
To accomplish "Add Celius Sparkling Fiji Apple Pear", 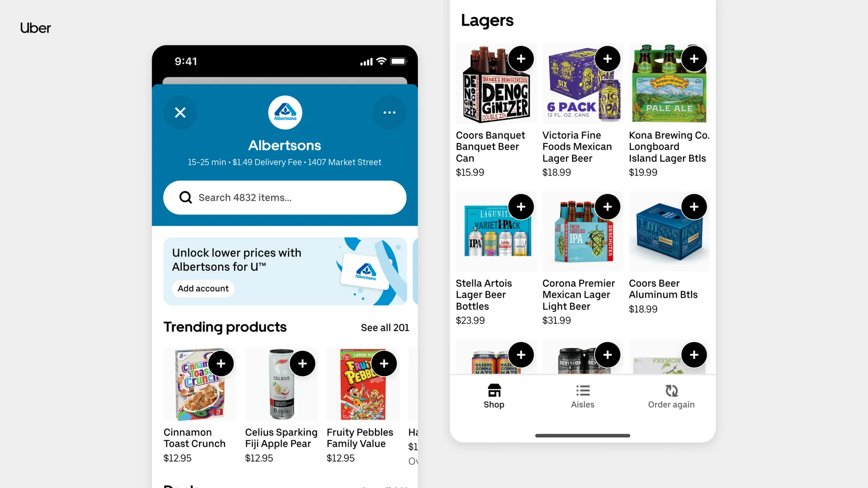I will (x=302, y=364).
